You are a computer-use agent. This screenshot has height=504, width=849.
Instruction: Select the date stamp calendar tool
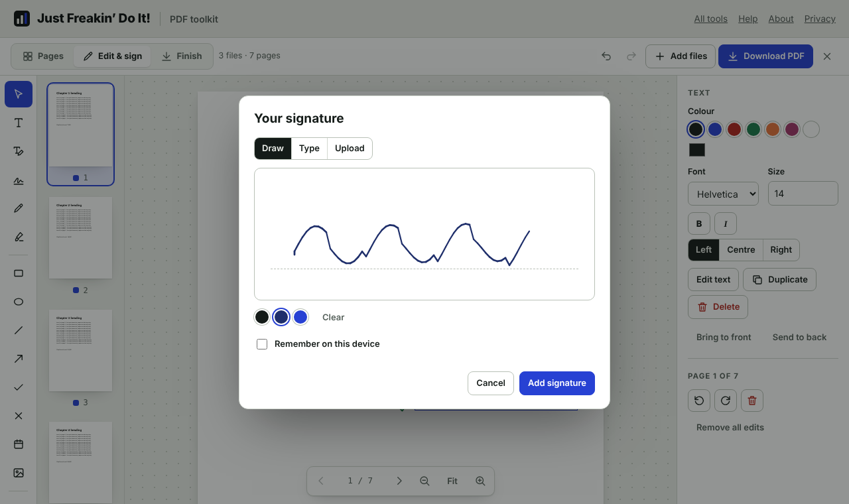(x=19, y=444)
